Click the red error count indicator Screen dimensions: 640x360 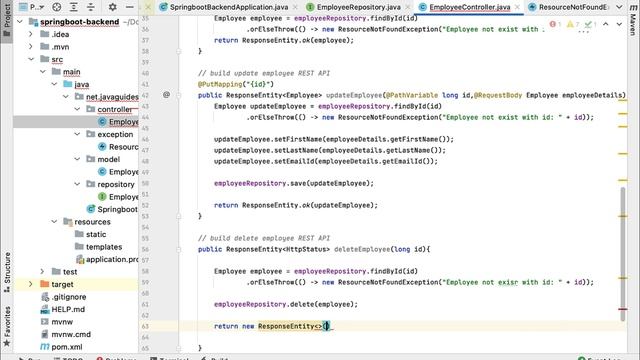coord(555,24)
